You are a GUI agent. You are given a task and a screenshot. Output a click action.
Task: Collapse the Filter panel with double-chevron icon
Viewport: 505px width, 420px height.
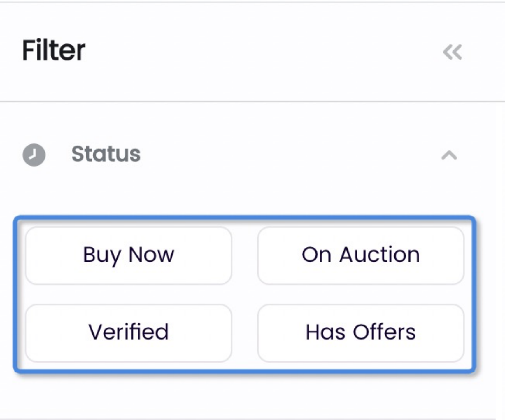click(x=452, y=52)
